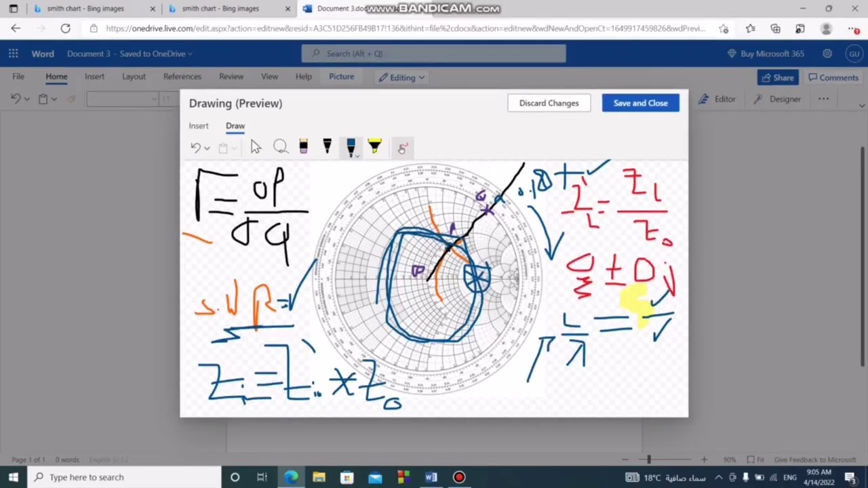Click the Word Search box
Image resolution: width=868 pixels, height=488 pixels.
point(433,54)
